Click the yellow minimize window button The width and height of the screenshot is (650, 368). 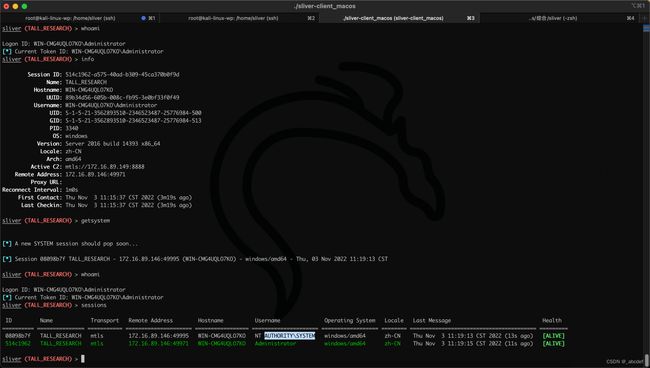tap(15, 6)
